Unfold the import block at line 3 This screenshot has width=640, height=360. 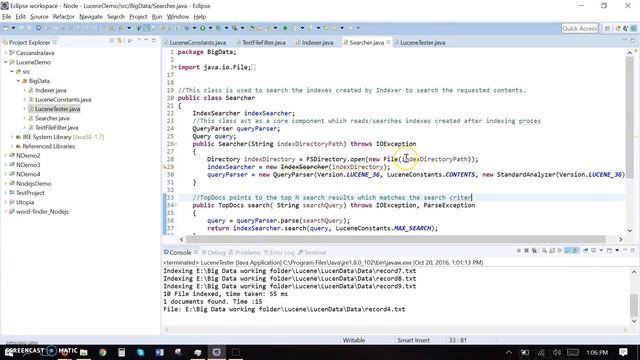[x=175, y=67]
